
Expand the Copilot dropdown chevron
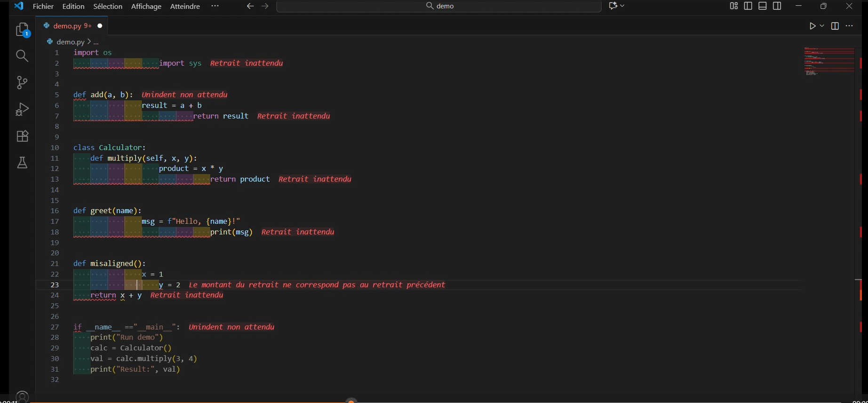[x=622, y=6]
